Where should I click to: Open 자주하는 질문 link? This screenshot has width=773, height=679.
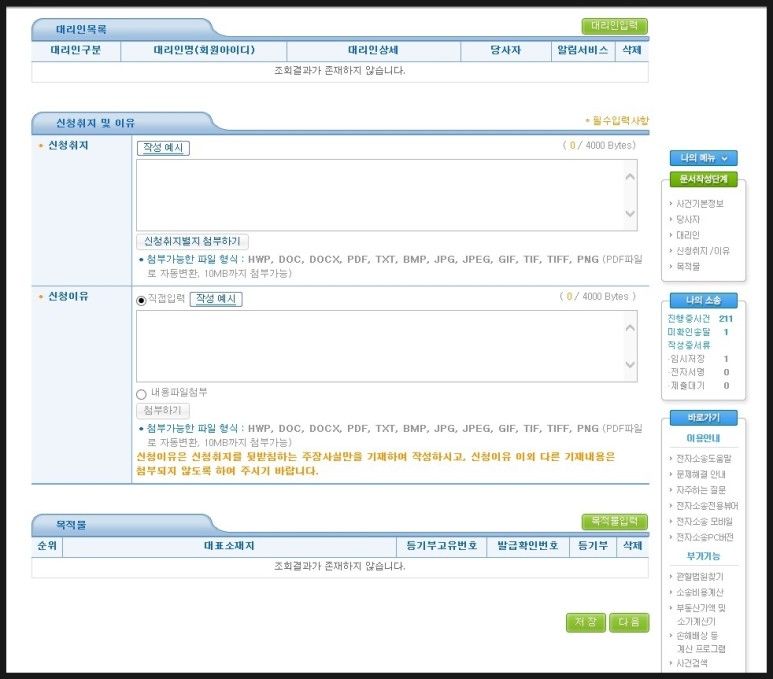coord(703,490)
